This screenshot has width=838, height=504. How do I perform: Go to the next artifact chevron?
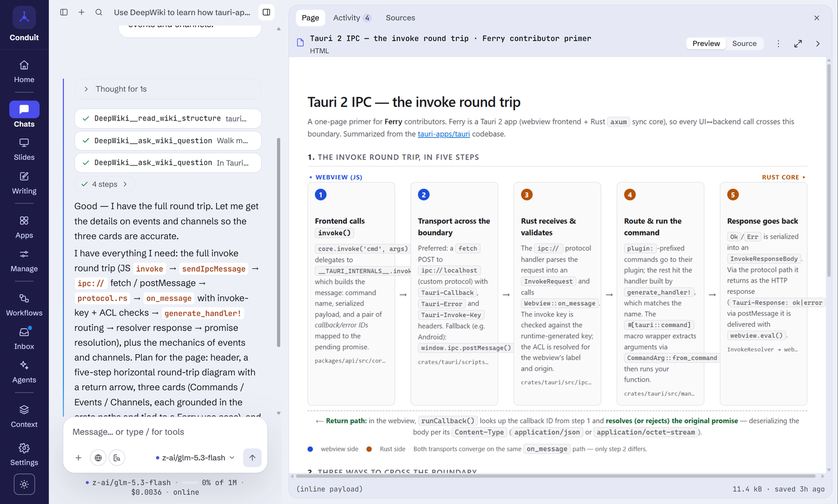pos(818,44)
